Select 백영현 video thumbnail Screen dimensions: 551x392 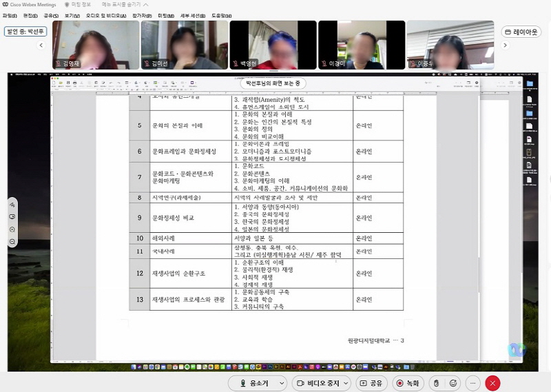[273, 45]
